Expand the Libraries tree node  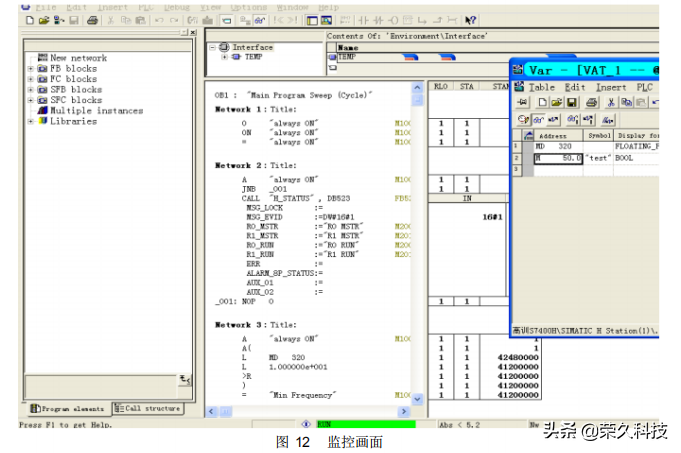click(x=30, y=122)
